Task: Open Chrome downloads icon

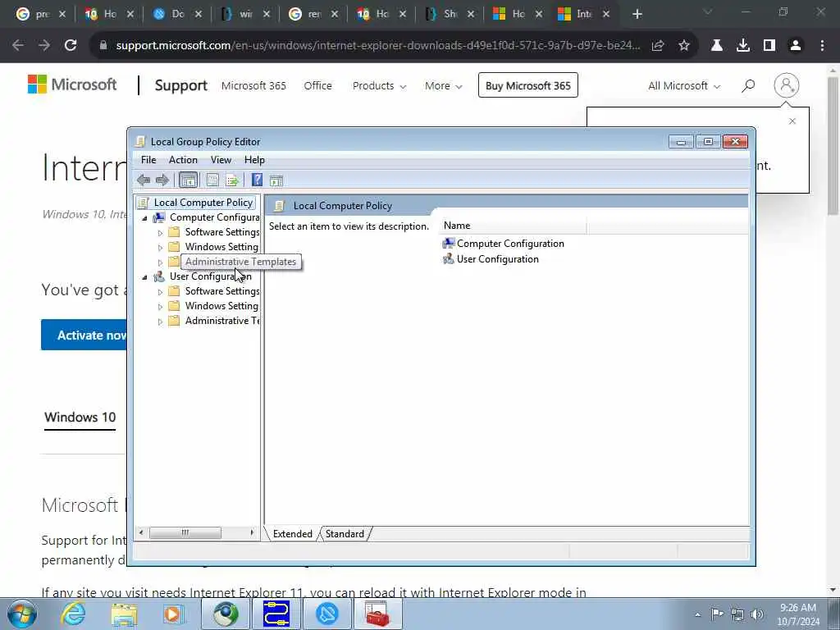Action: point(743,46)
